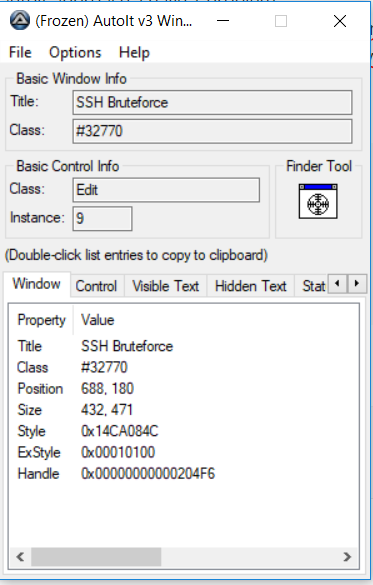
Task: Select the Class row #32770 in list
Action: click(184, 367)
